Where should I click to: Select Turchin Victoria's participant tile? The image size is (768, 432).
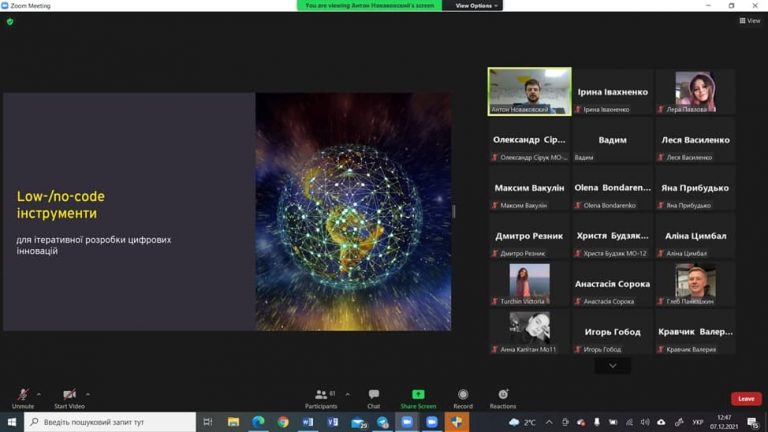point(529,283)
